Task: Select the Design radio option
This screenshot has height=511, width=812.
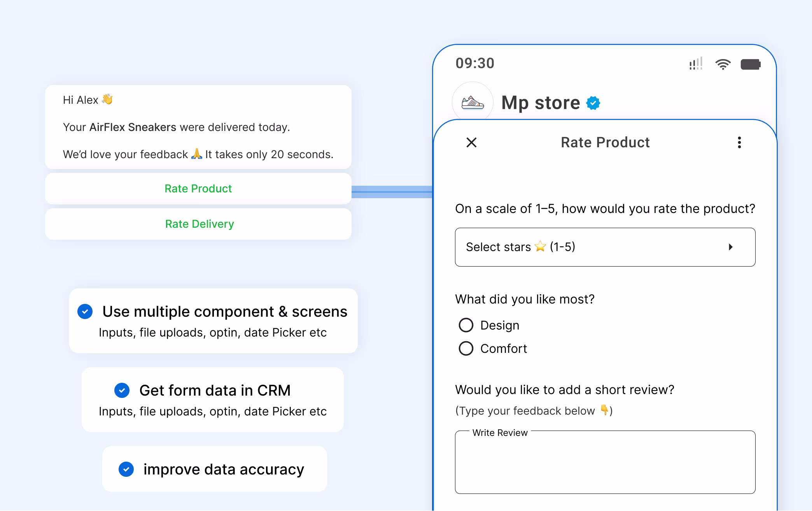Action: [466, 325]
